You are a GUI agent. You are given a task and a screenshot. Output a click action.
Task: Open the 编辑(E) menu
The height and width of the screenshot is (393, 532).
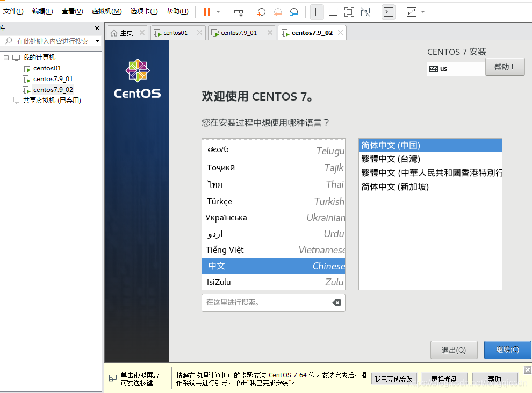click(x=42, y=11)
